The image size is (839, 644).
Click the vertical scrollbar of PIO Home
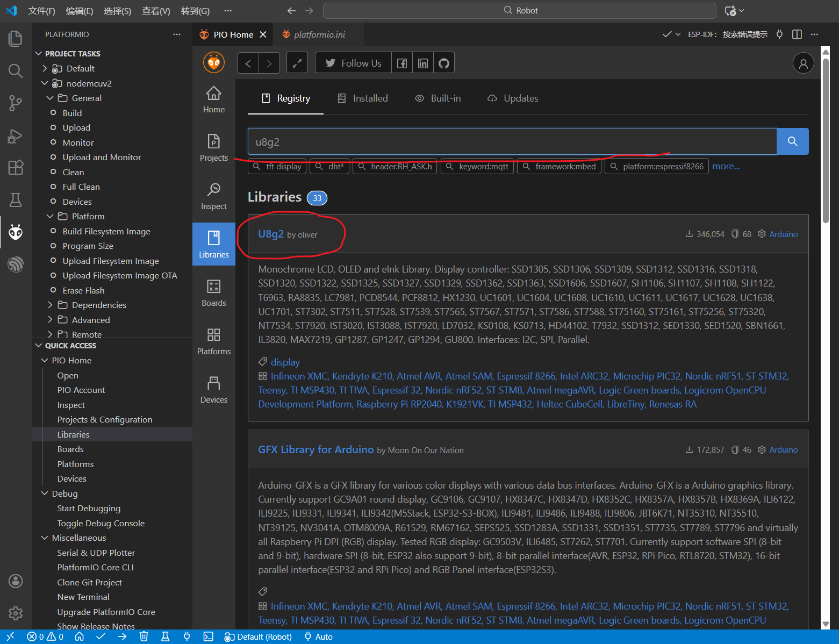coord(826,140)
